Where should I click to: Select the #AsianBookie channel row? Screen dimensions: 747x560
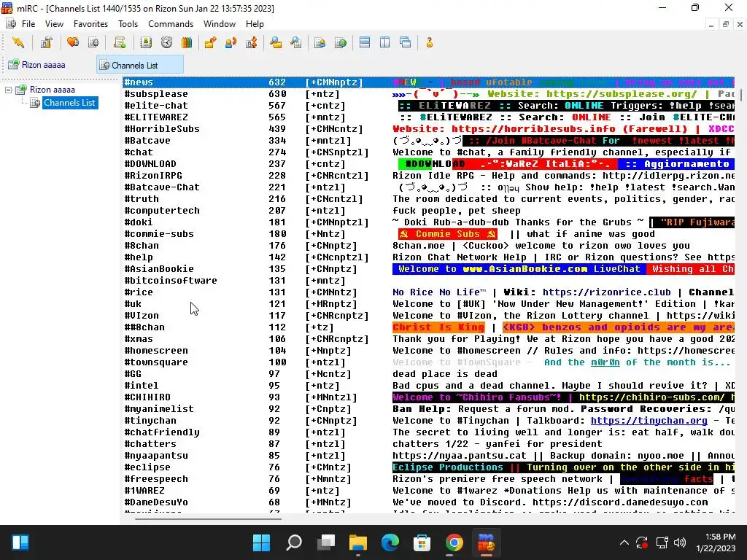pos(428,269)
